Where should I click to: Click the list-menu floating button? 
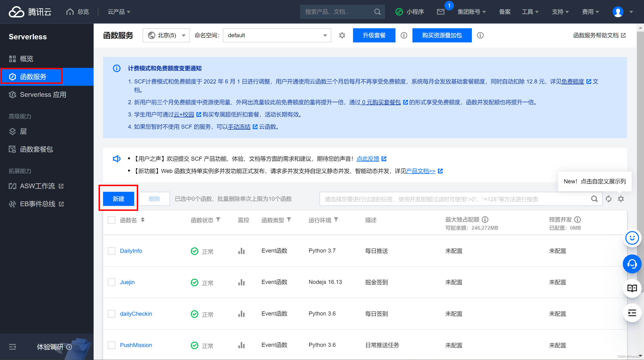coord(632,313)
